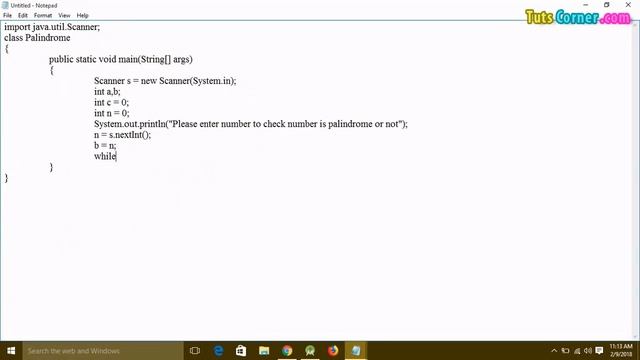The image size is (640, 360).
Task: Click the Notepad title bar icon
Action: [5, 5]
